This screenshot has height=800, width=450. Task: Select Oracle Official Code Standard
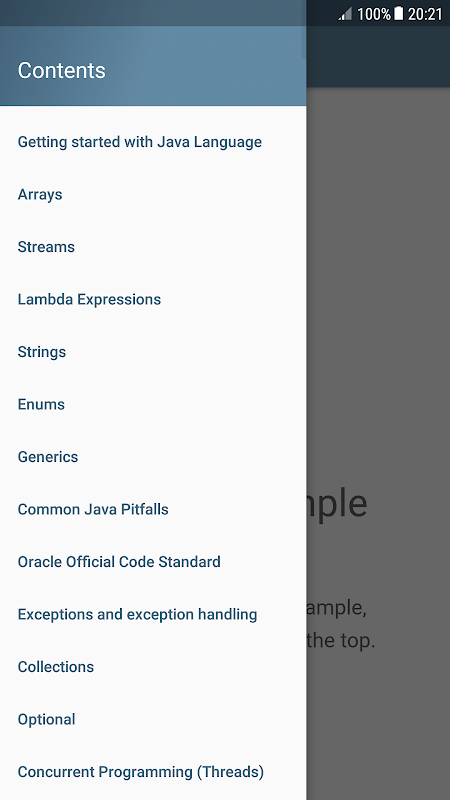(x=153, y=562)
